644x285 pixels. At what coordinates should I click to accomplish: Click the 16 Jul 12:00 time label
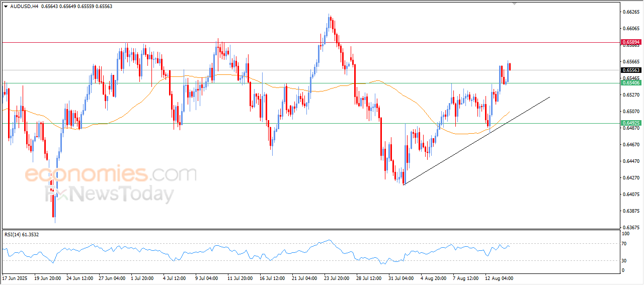[273, 278]
